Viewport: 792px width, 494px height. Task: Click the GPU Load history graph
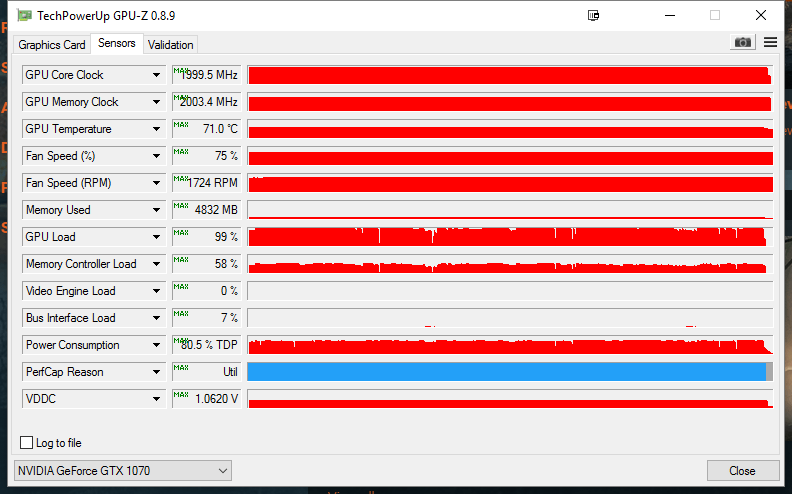[x=509, y=237]
